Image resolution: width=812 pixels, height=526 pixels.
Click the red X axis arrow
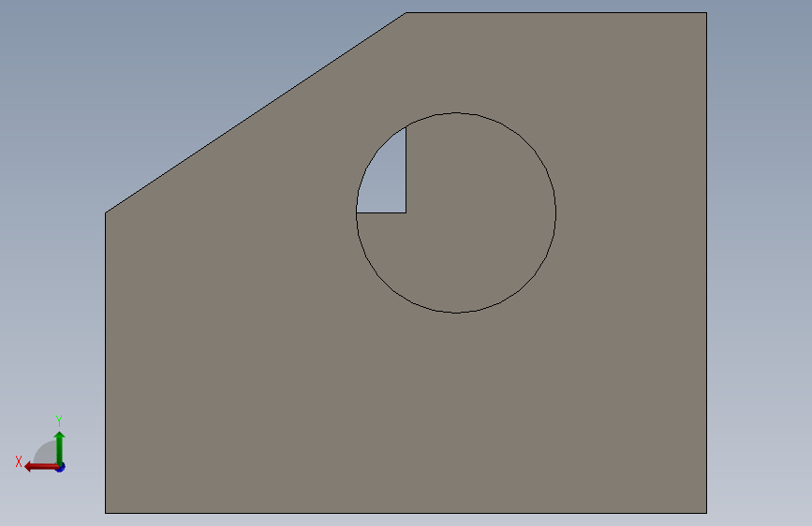click(x=41, y=467)
